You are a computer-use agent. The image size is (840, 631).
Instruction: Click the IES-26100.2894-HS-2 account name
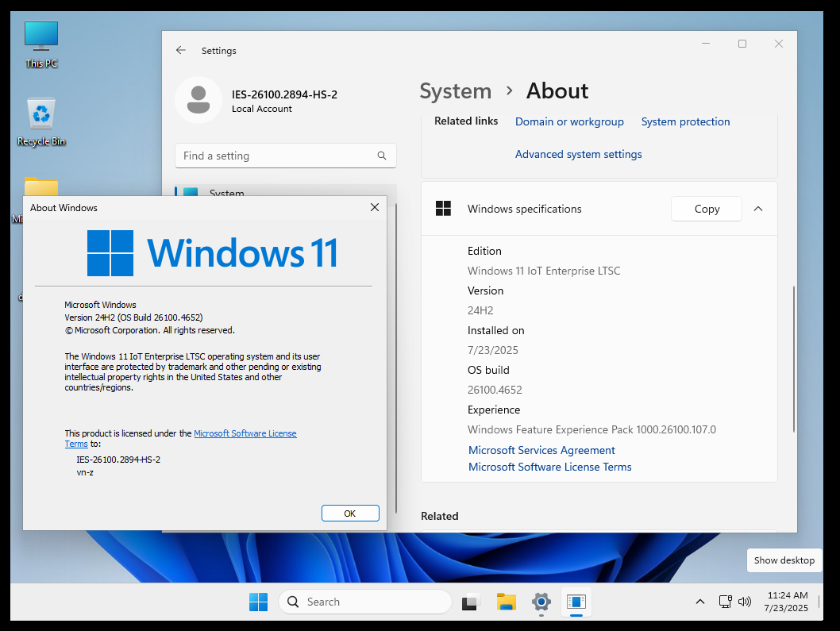click(284, 94)
